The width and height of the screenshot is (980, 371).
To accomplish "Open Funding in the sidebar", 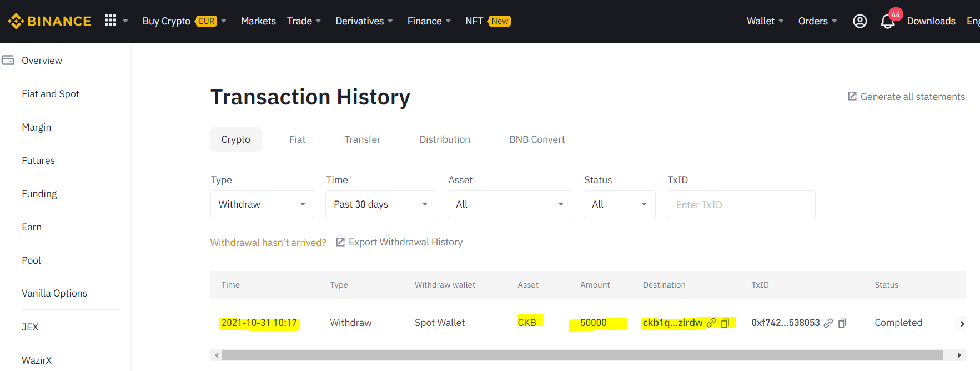I will (x=39, y=194).
